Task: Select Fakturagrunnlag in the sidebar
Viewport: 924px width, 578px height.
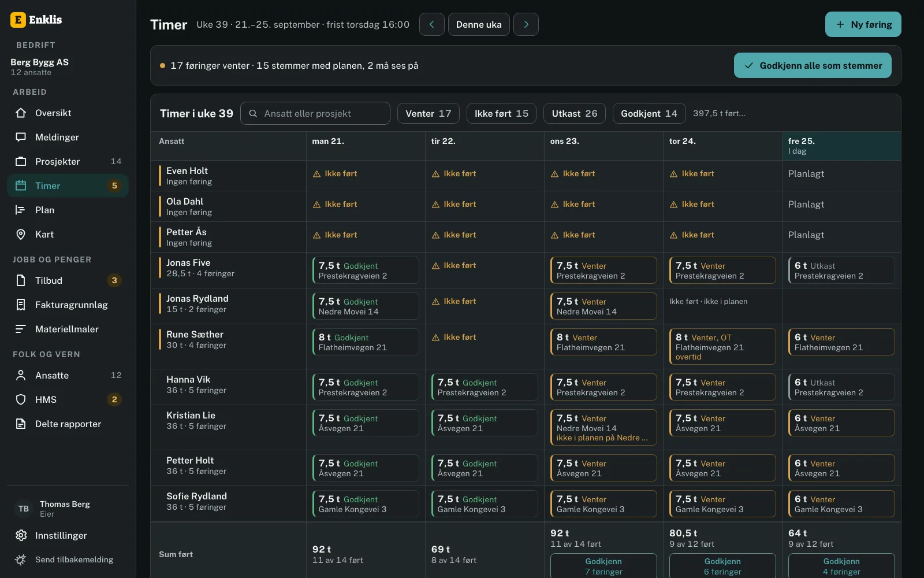Action: [x=68, y=305]
